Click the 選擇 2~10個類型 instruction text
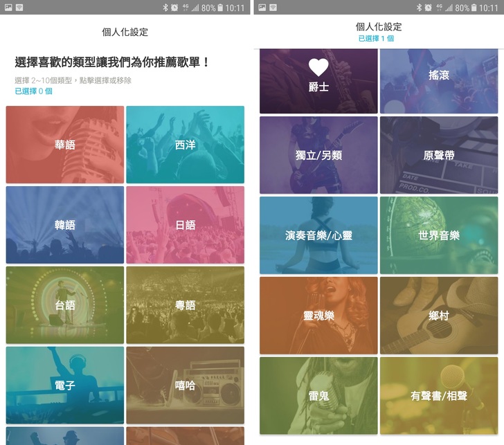 (x=73, y=80)
